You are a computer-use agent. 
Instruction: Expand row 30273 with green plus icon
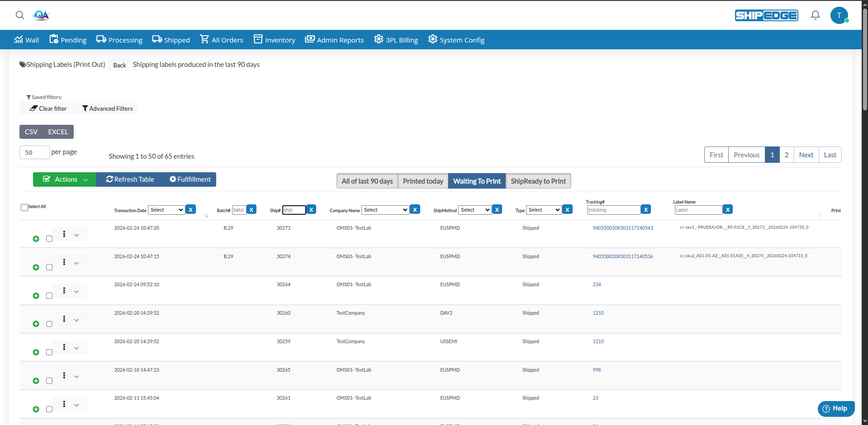tap(36, 239)
